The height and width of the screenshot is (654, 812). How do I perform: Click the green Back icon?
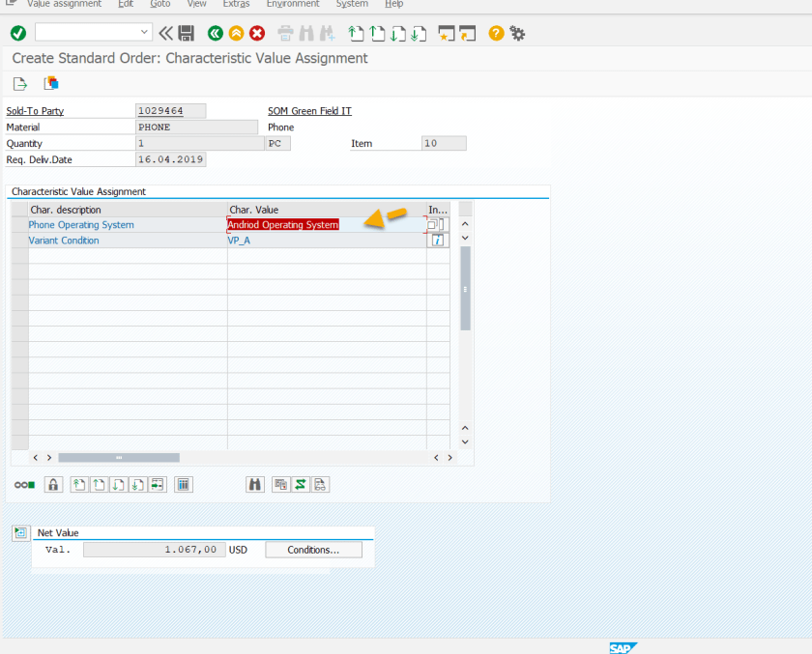216,34
